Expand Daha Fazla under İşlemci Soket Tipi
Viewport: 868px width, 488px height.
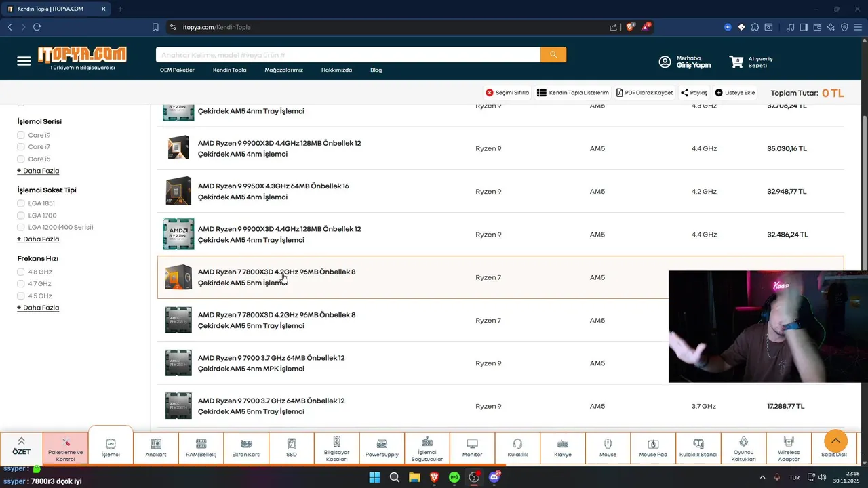[x=38, y=239]
